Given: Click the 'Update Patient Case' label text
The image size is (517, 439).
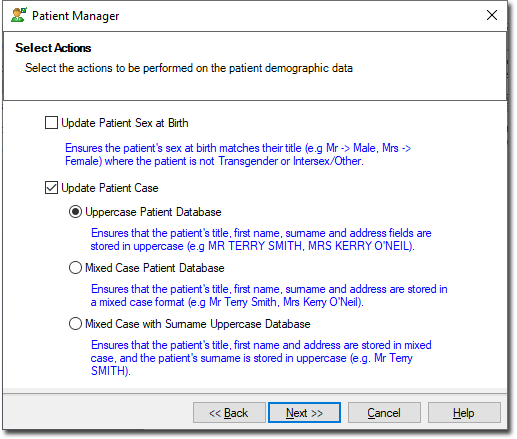Looking at the screenshot, I should pos(110,188).
